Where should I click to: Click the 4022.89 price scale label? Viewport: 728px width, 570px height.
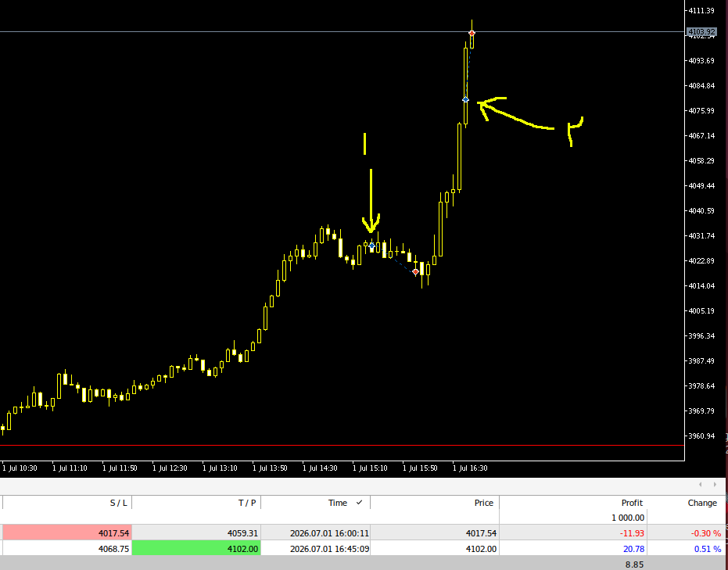point(701,261)
